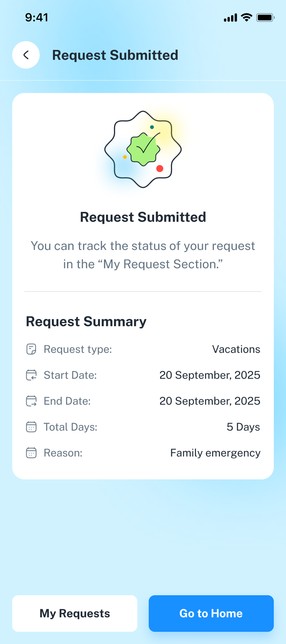This screenshot has width=286, height=644.
Task: Click the Start Date calendar icon
Action: click(31, 375)
